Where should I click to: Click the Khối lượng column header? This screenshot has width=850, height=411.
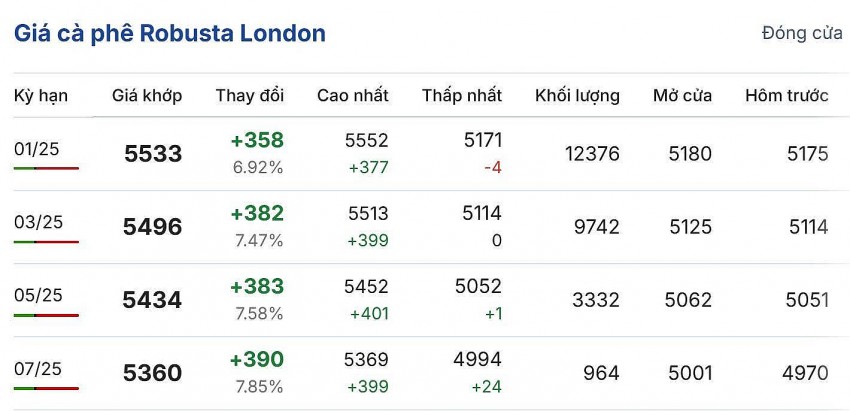point(577,96)
